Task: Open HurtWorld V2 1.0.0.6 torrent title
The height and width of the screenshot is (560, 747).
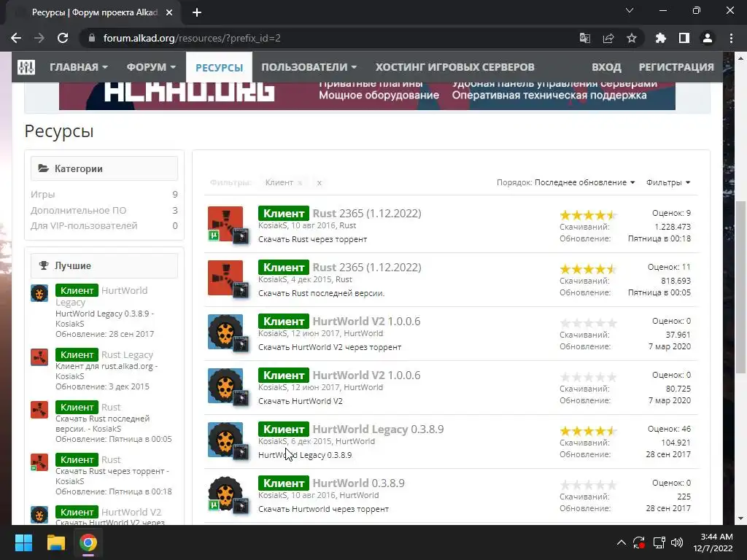Action: coord(366,322)
